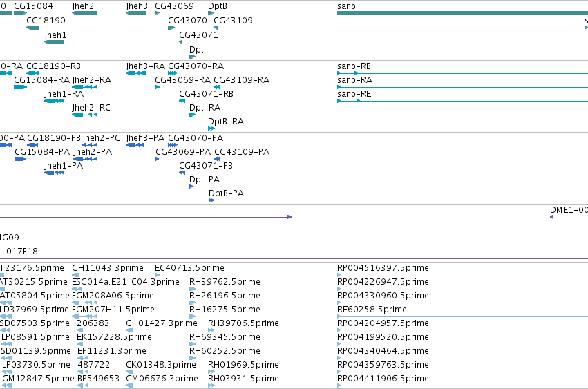Open the GH11043.3prime EST label

(108, 268)
